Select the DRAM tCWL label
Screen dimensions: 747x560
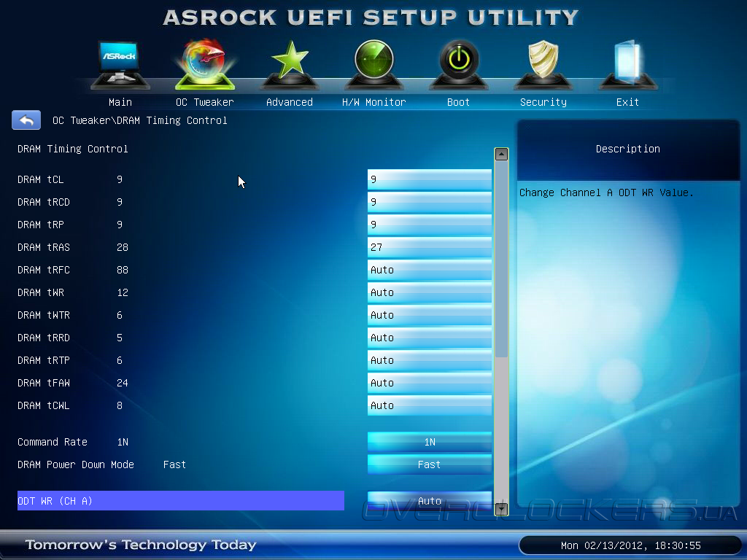(43, 405)
